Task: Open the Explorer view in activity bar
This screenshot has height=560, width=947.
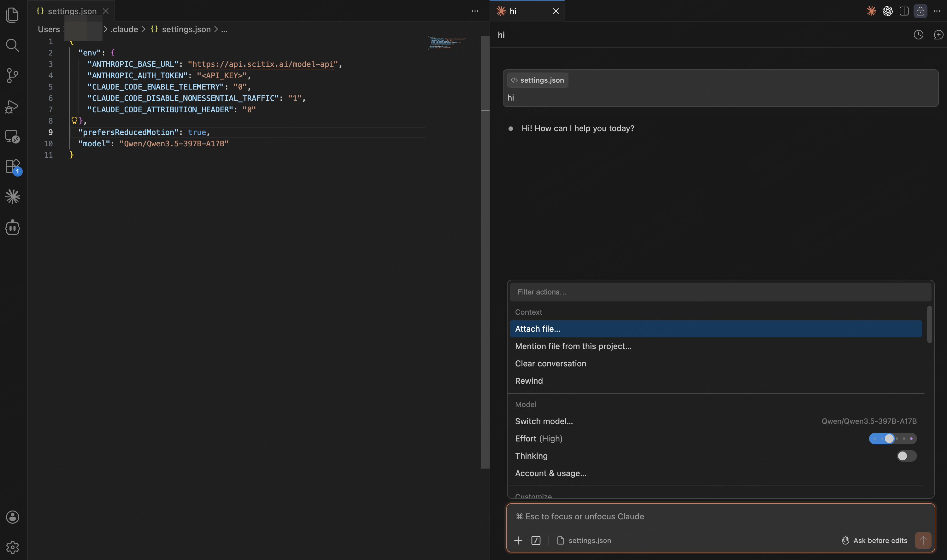Action: pyautogui.click(x=12, y=15)
